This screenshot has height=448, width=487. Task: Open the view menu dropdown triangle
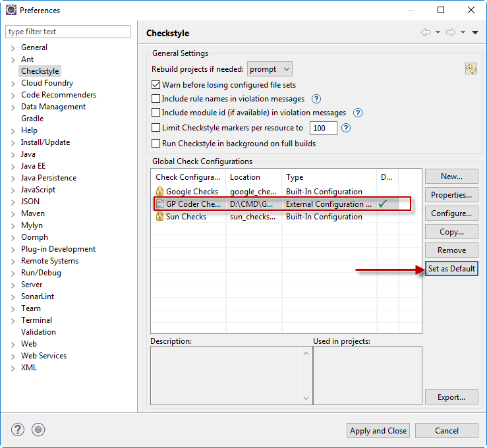pos(475,33)
